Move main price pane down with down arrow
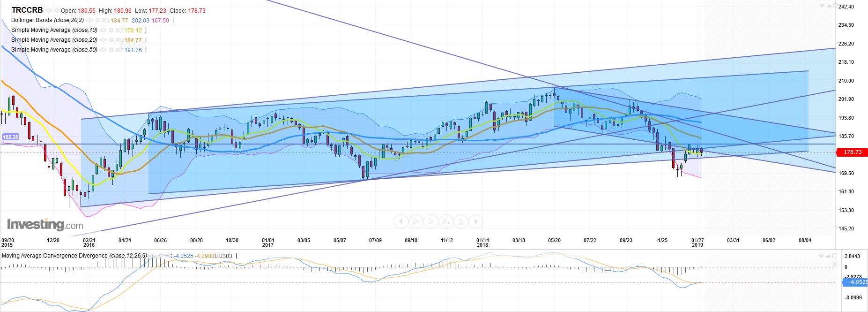This screenshot has width=868, height=312. pos(822,6)
